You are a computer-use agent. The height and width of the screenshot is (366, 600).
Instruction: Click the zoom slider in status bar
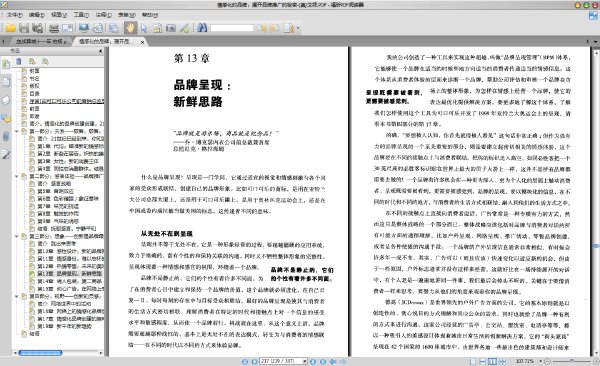point(572,361)
